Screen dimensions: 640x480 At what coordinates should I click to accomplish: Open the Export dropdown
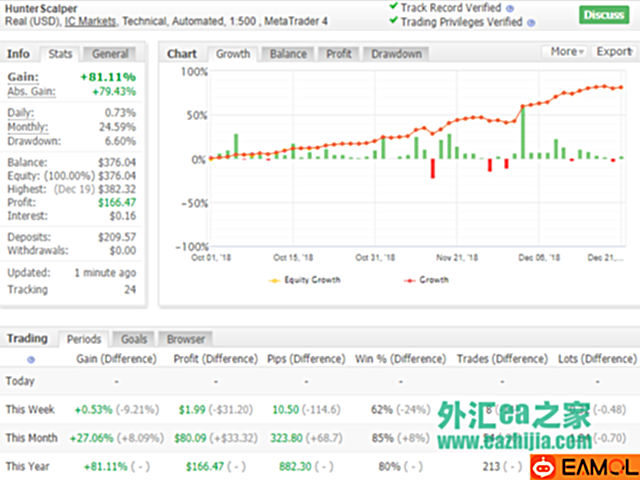click(615, 51)
